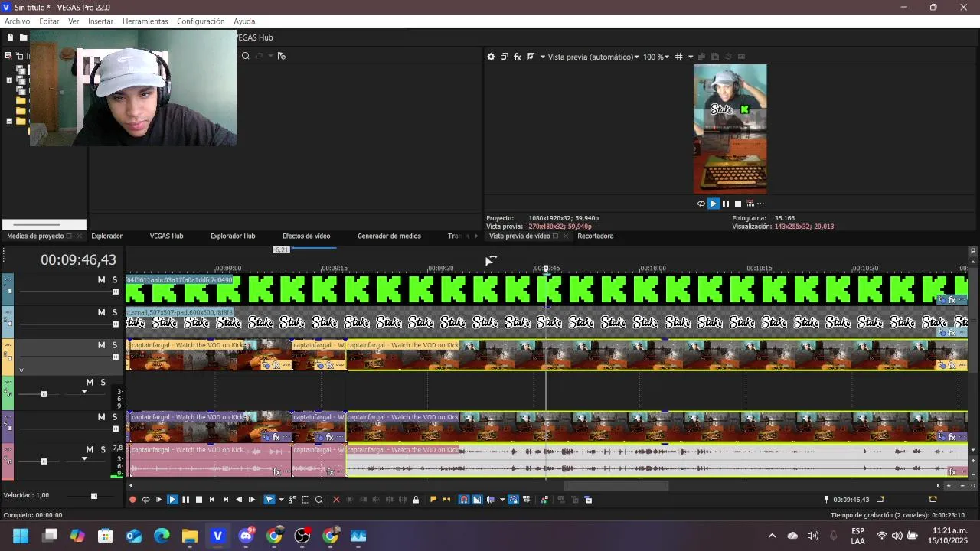Select the Normal edit tool arrow
Screen dimensions: 980x551
tap(269, 500)
